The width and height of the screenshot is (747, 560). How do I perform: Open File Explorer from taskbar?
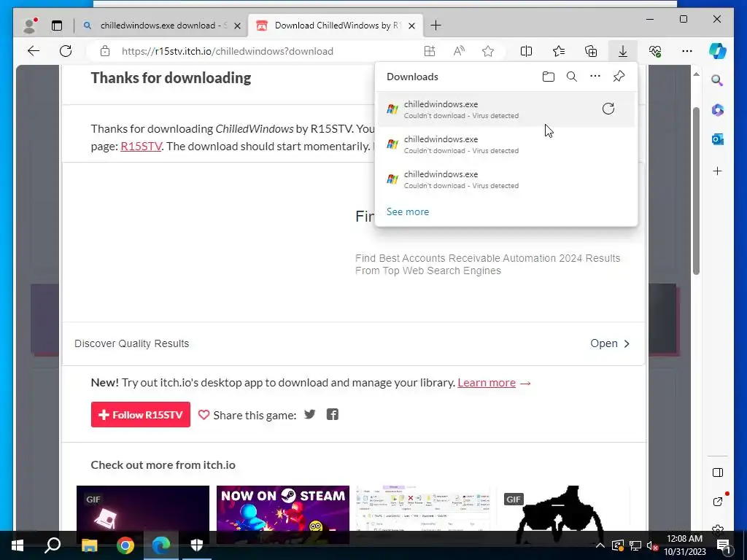(89, 545)
